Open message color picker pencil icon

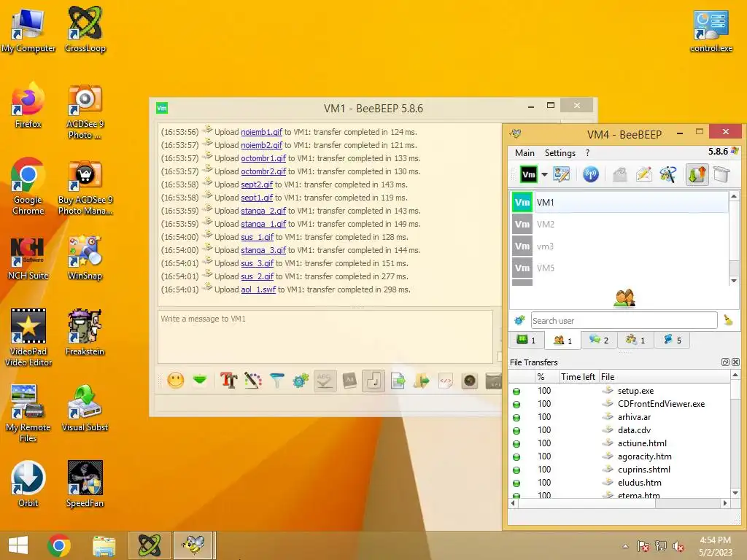click(x=253, y=381)
